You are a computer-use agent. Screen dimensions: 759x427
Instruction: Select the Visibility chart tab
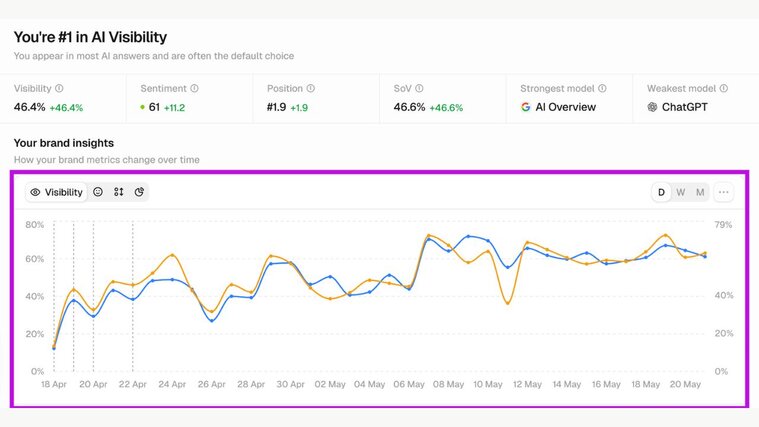[56, 192]
